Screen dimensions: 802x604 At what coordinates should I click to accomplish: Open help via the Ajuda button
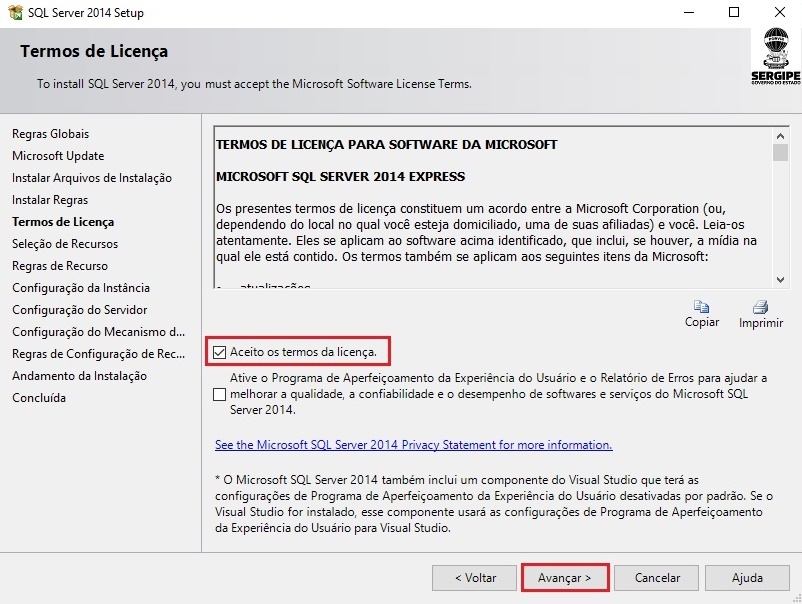pos(746,578)
